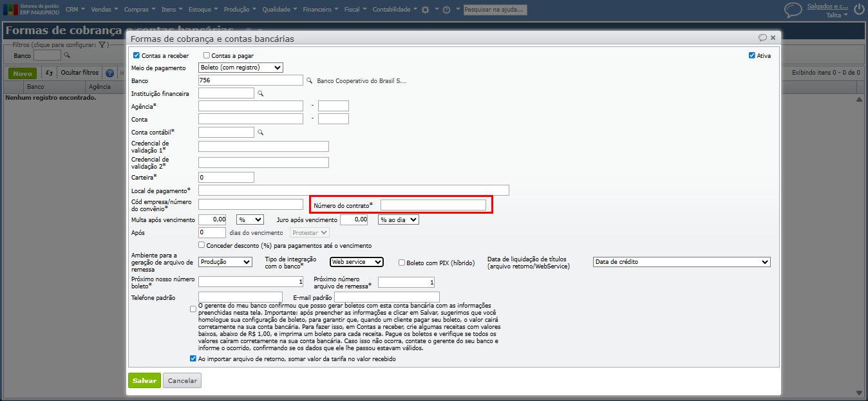Click the Banco code field containing 756
This screenshot has height=401, width=868.
(250, 80)
